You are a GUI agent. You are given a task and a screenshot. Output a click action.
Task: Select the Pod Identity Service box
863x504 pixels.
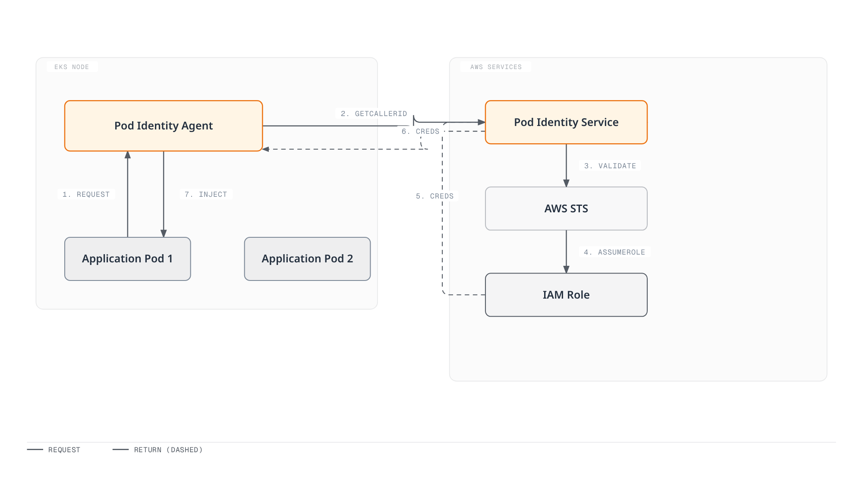[x=566, y=122]
